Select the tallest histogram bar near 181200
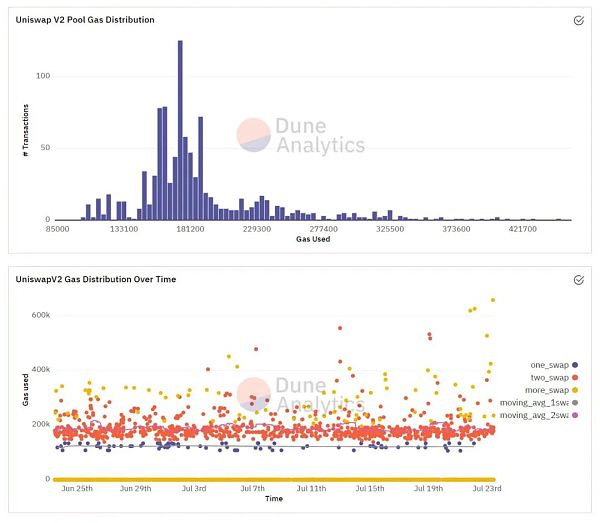600x523 pixels. 180,130
